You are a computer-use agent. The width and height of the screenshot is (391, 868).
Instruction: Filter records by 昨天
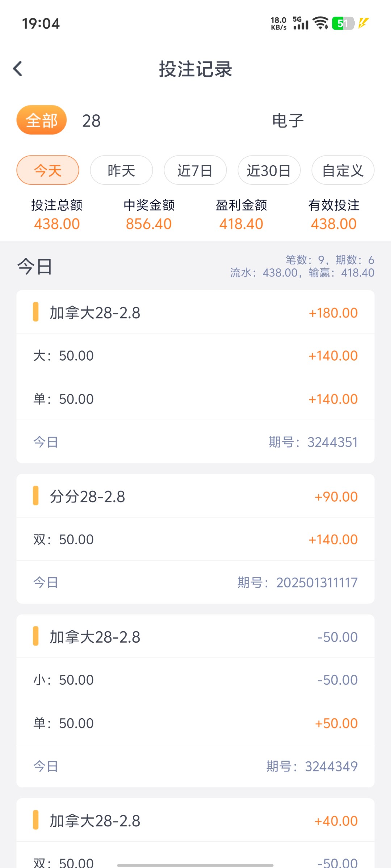click(x=121, y=170)
